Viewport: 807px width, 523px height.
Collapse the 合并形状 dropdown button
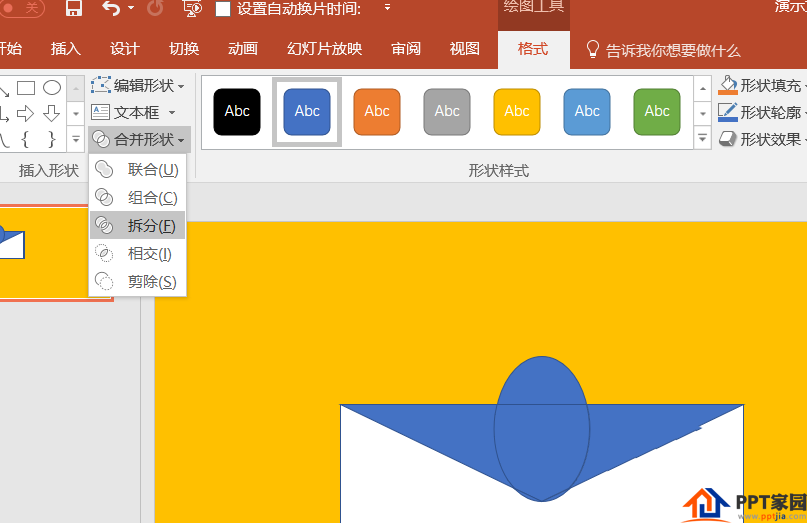point(139,140)
